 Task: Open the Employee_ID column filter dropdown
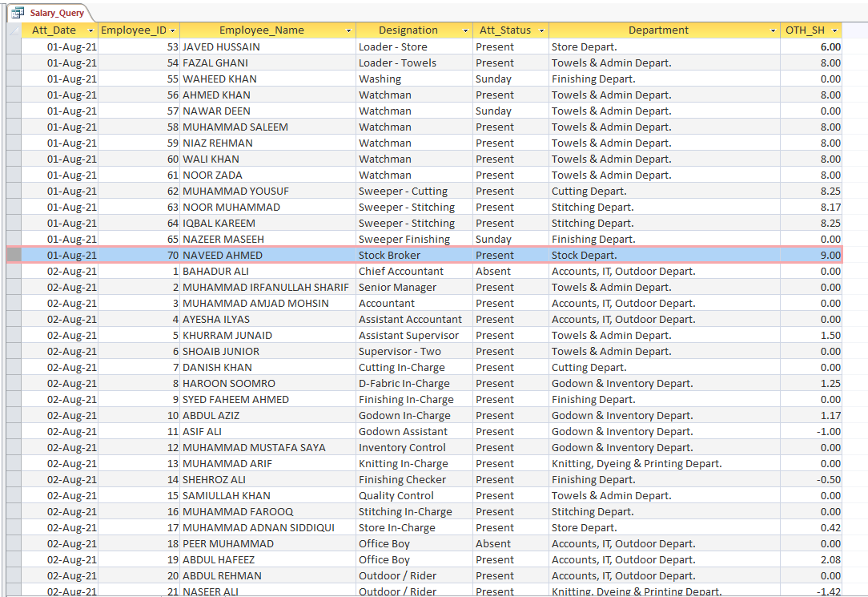(x=173, y=30)
